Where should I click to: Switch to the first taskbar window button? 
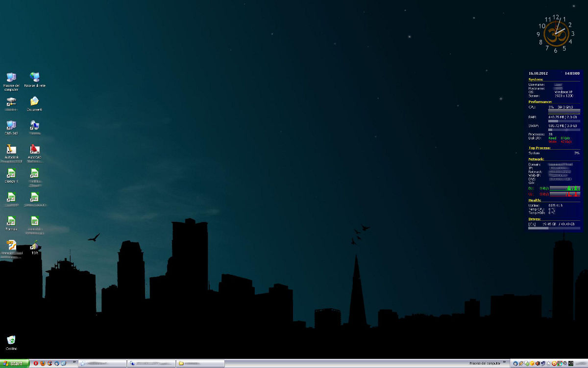(102, 364)
